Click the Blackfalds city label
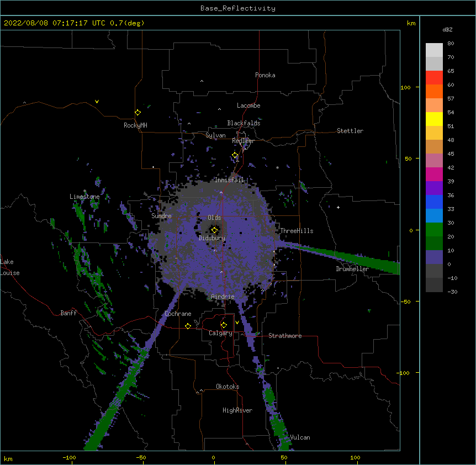 (x=244, y=123)
